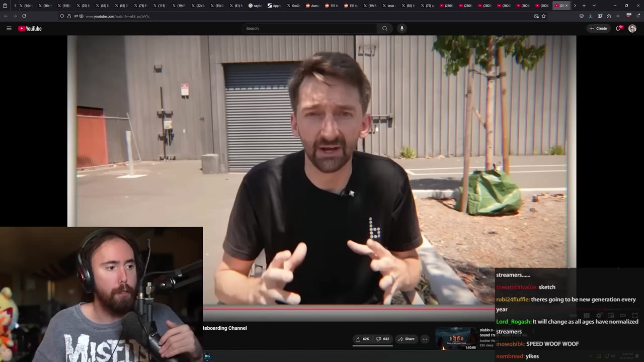The image size is (644, 362).
Task: Click the magnifier search button
Action: click(x=385, y=28)
